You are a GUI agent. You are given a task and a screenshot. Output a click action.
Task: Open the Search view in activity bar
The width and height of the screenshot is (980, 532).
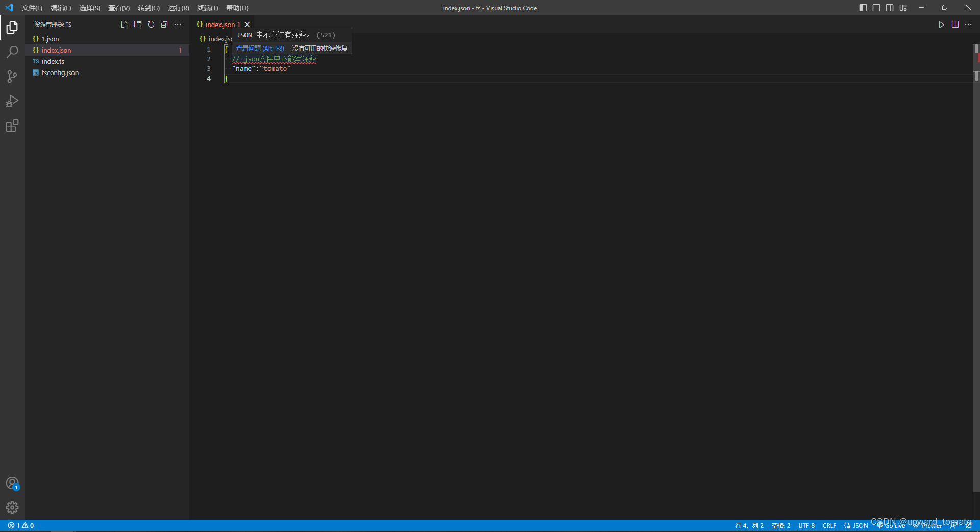pos(12,52)
